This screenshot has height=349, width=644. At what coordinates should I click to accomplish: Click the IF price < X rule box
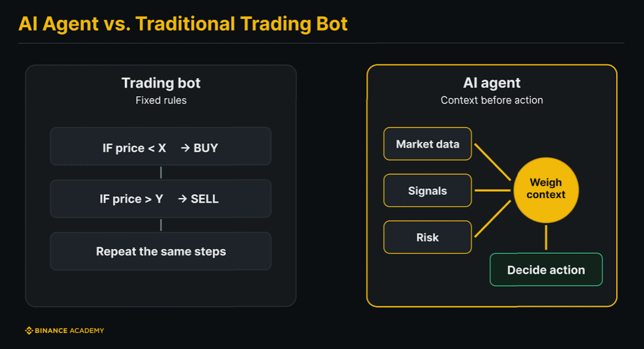[161, 146]
